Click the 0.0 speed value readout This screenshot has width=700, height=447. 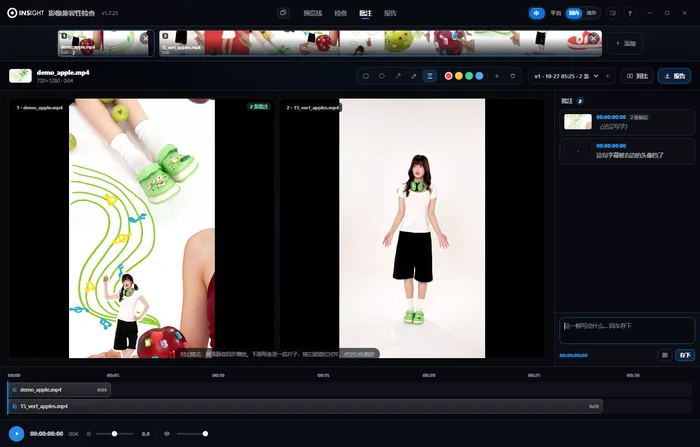[x=146, y=434]
